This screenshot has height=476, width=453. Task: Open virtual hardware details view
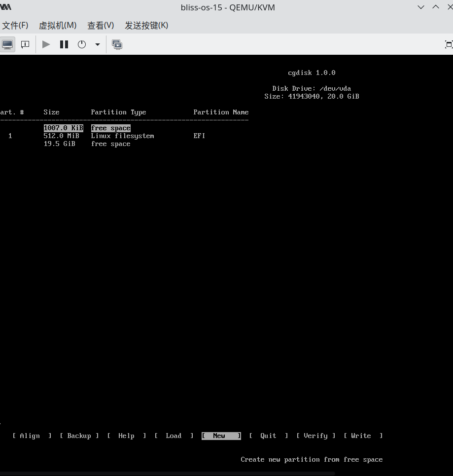25,44
